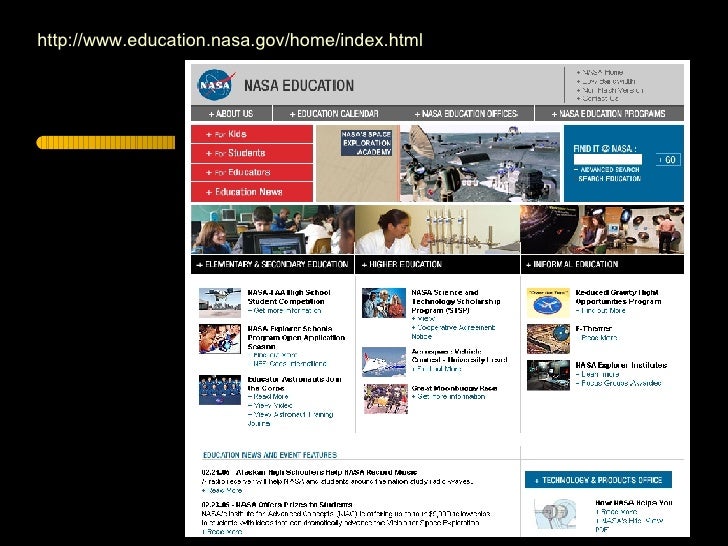Expand Technology & Products Office section
The width and height of the screenshot is (728, 546).
point(598,480)
